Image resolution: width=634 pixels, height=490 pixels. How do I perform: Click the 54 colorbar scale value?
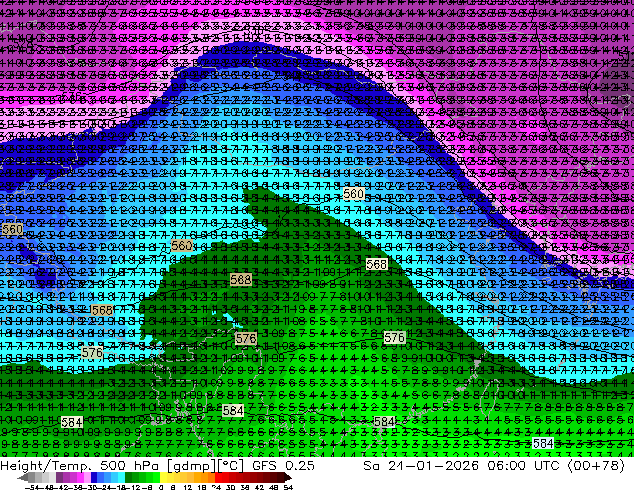click(x=288, y=487)
